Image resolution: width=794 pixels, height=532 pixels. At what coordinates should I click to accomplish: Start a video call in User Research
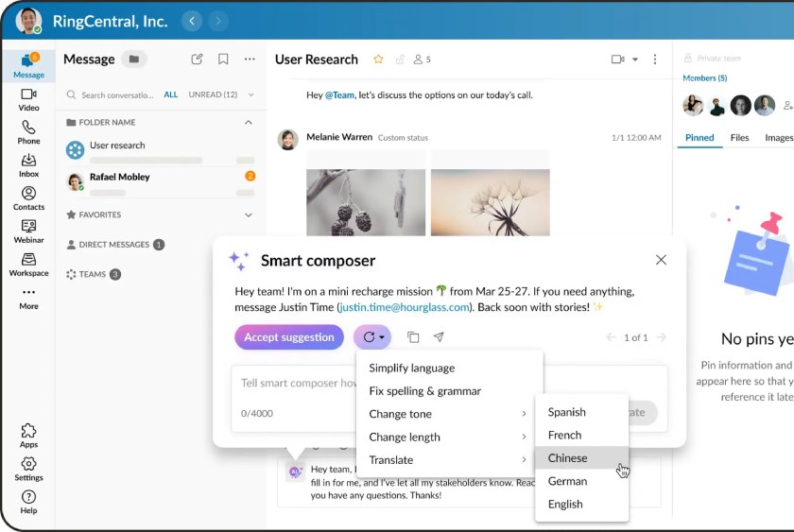point(617,60)
